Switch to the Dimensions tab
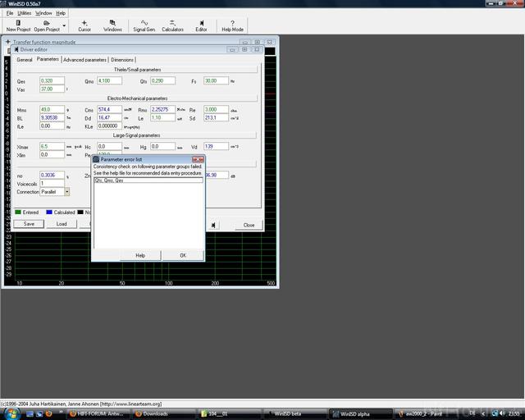This screenshot has height=420, width=525. 122,60
